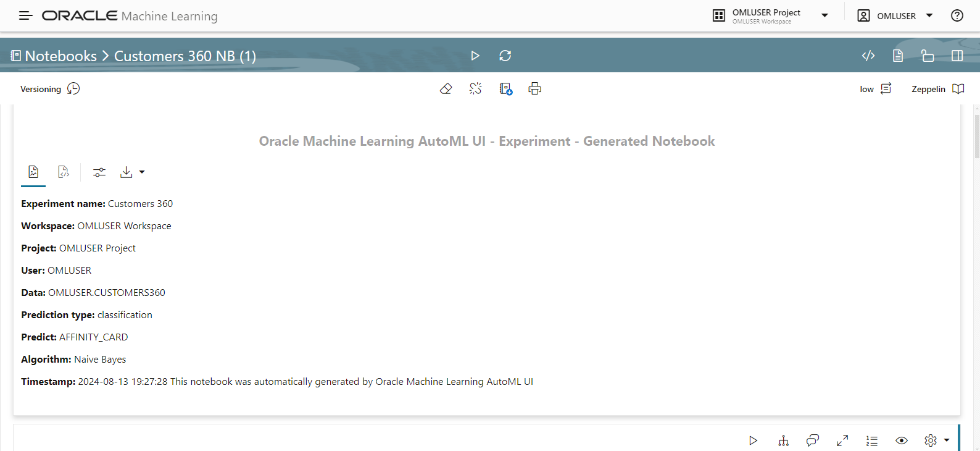Click the notebook icon before Notebooks breadcrumb
Screen dimensions: 980x451
click(x=16, y=56)
